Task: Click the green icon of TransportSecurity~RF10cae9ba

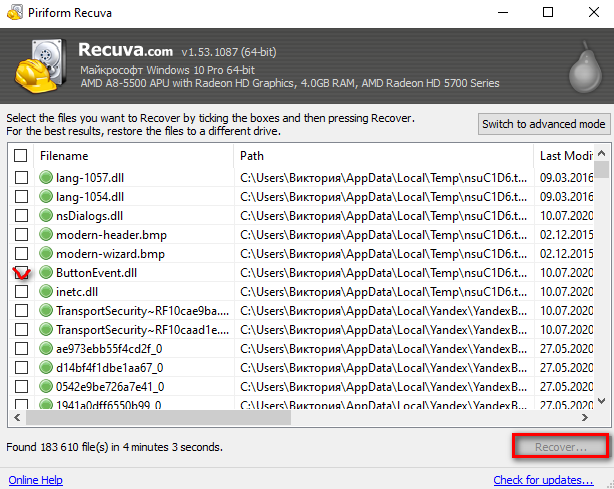Action: pyautogui.click(x=46, y=310)
